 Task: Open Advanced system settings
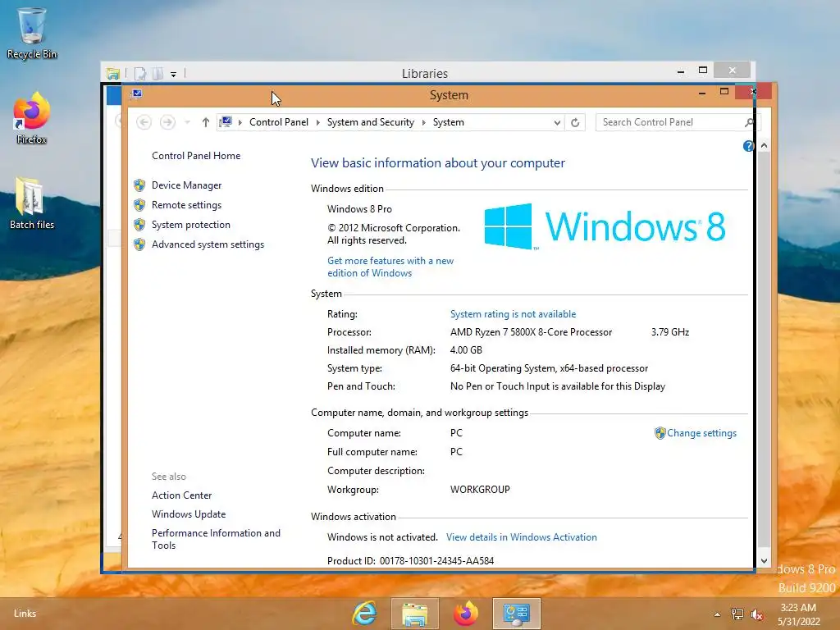[x=208, y=244]
